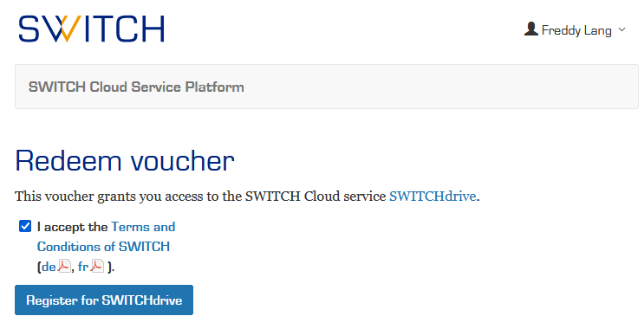This screenshot has width=644, height=329.
Task: Expand the Freddy Lang account chevron
Action: pyautogui.click(x=621, y=29)
